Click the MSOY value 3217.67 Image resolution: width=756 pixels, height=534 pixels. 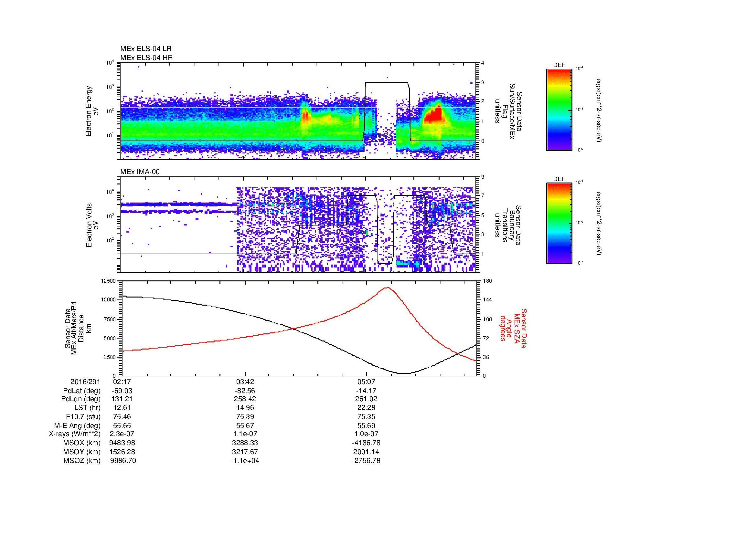coord(245,452)
